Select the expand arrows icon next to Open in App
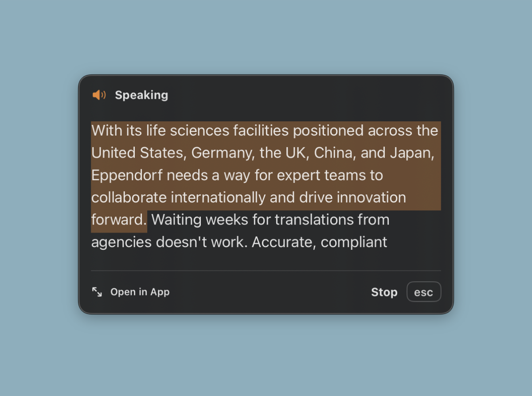This screenshot has width=532, height=396. click(97, 292)
